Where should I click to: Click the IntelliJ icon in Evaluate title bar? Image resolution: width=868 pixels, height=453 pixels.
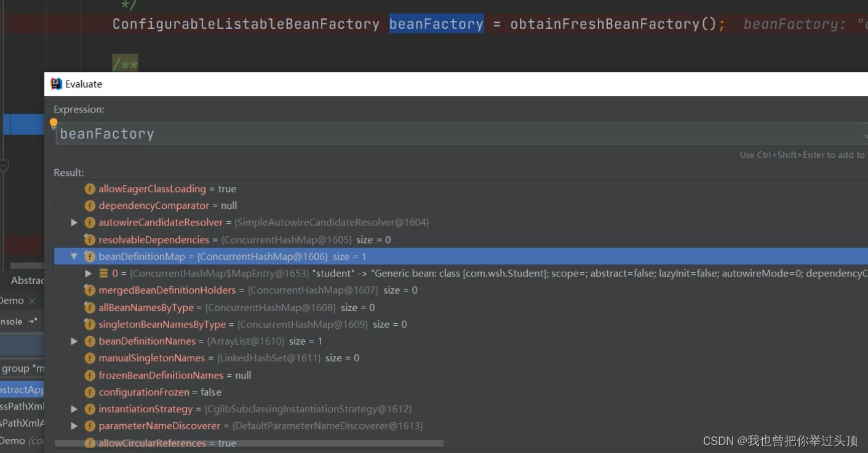coord(56,84)
